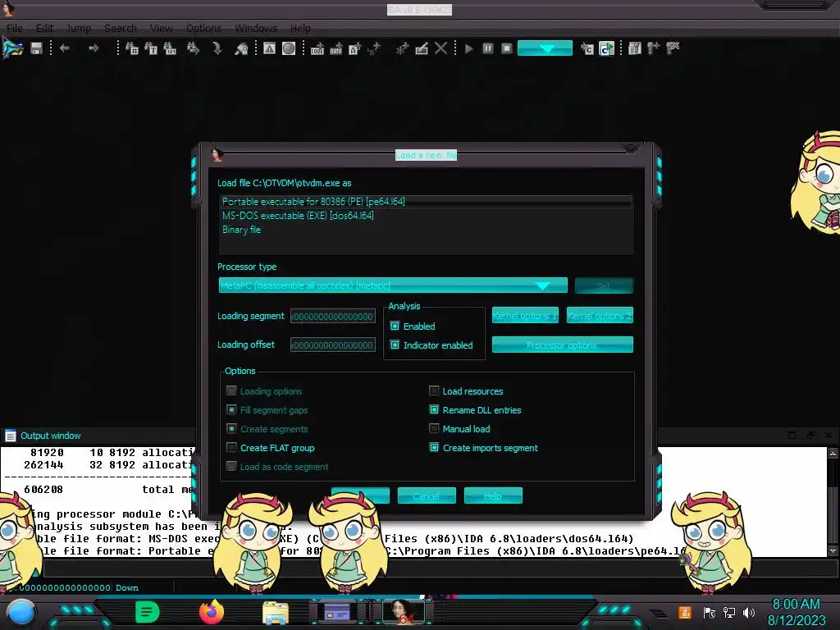
Task: Open Kernel options 1
Action: [x=525, y=316]
